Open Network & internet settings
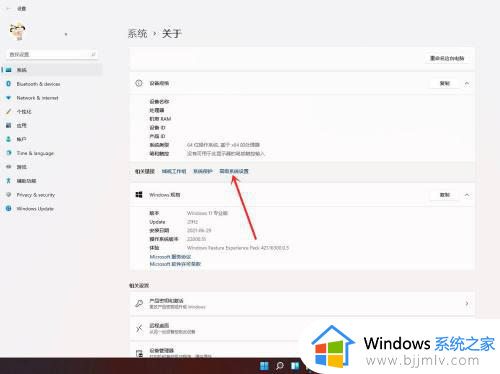The height and width of the screenshot is (374, 500). click(52, 98)
